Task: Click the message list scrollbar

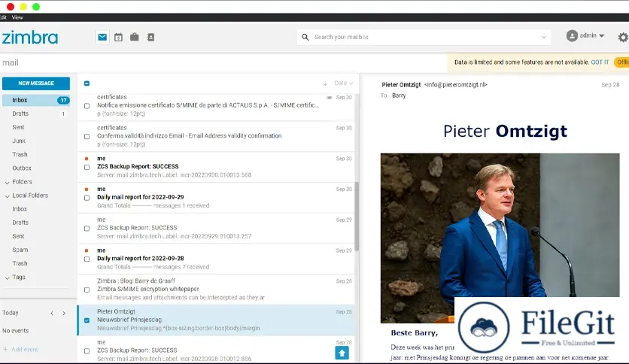Action: (357, 216)
